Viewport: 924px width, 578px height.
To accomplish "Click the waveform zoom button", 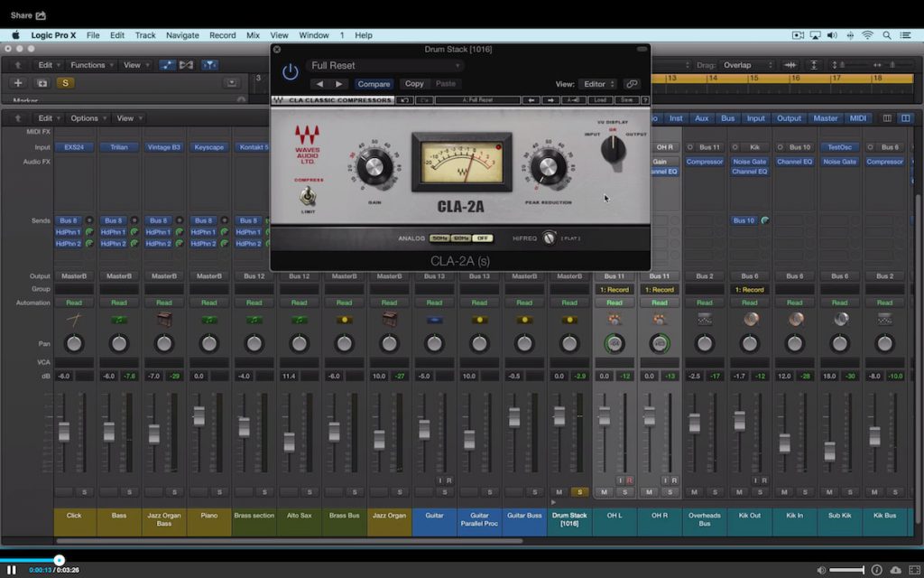I will pos(790,65).
